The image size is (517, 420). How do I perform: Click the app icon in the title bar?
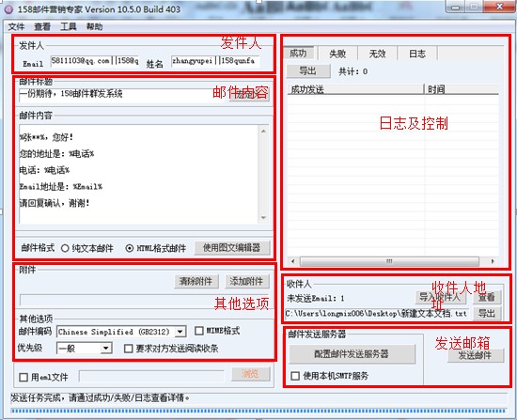click(x=8, y=9)
